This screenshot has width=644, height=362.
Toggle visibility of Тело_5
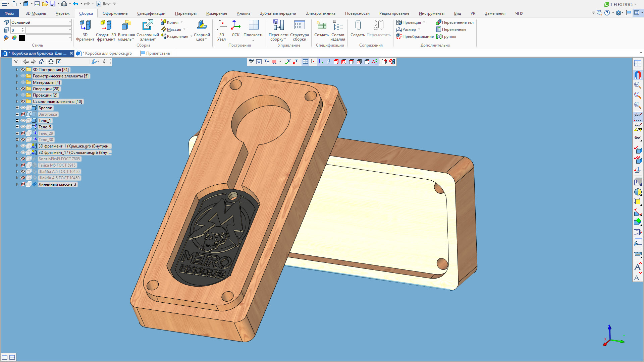[23, 127]
